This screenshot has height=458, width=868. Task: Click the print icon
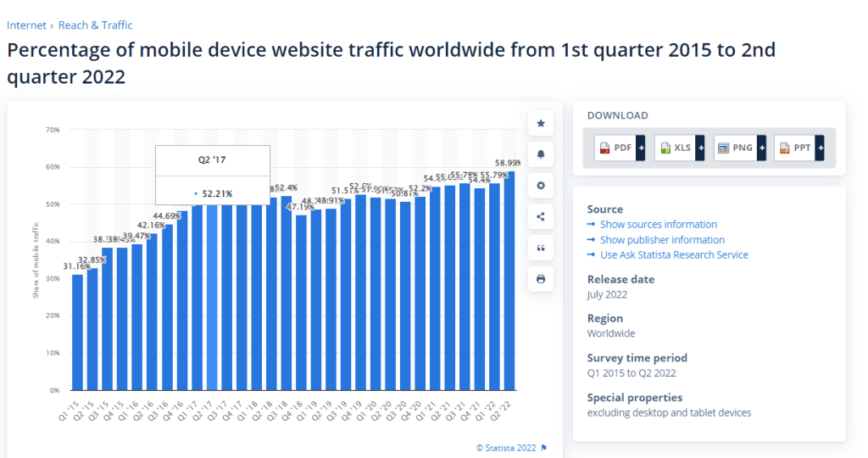[x=541, y=278]
